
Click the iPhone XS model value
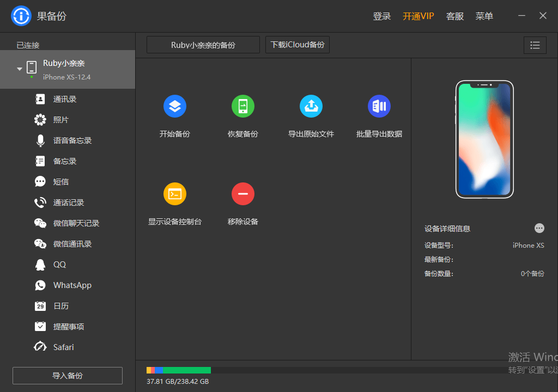pos(529,245)
